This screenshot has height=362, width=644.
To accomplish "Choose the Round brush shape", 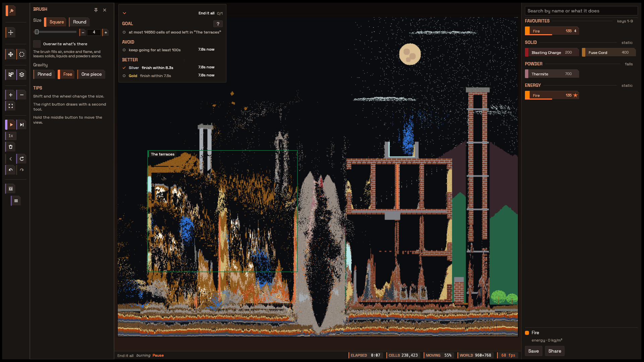I will tap(79, 22).
